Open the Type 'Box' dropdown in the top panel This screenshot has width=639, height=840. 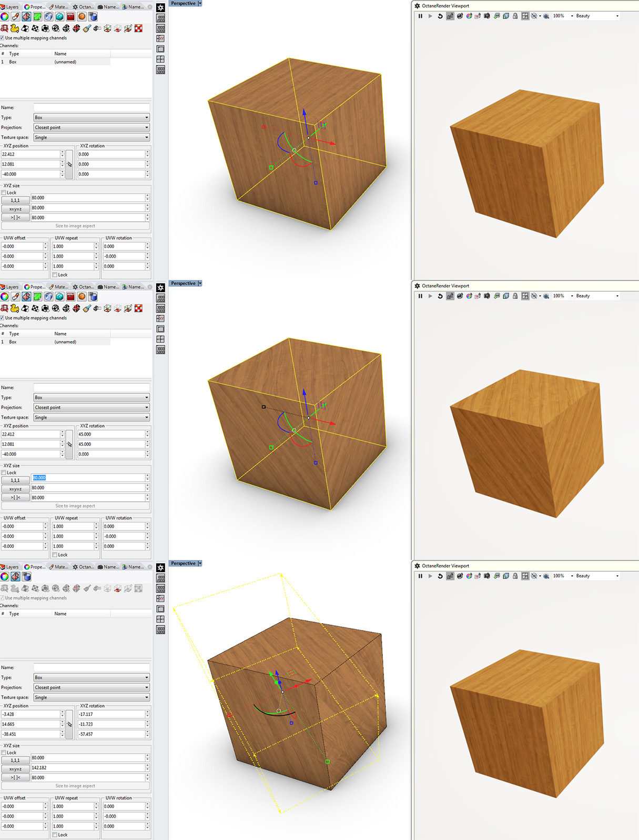coord(92,117)
